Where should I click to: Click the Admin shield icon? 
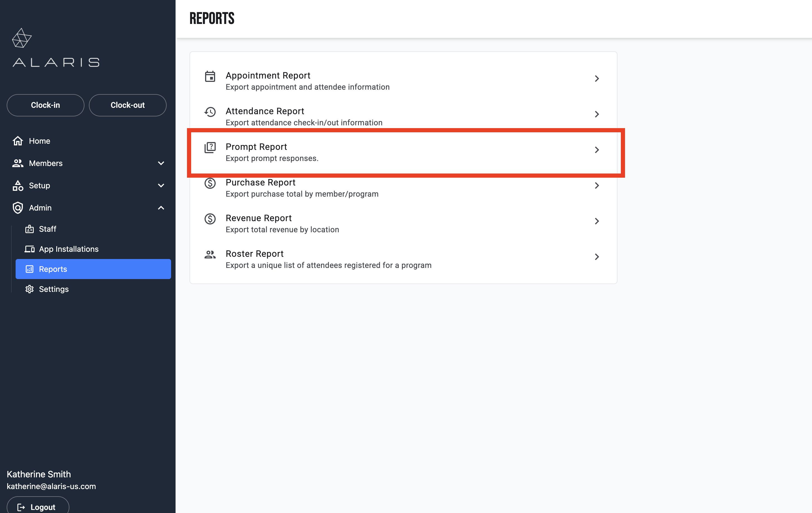click(x=18, y=208)
